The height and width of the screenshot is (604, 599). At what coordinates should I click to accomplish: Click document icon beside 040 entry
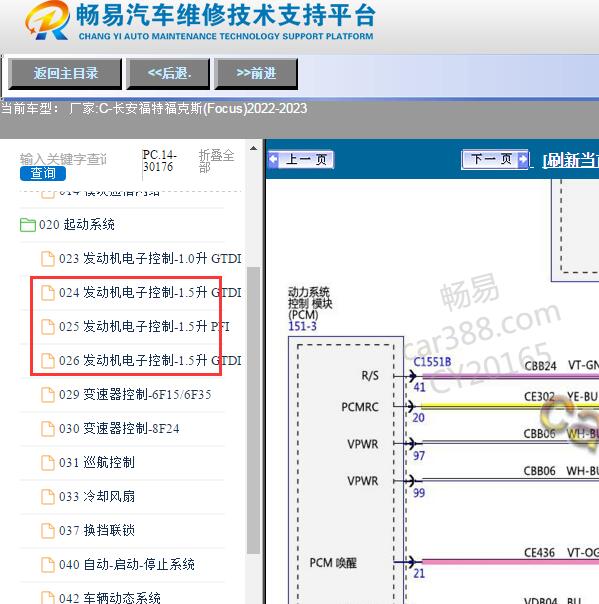click(x=48, y=564)
